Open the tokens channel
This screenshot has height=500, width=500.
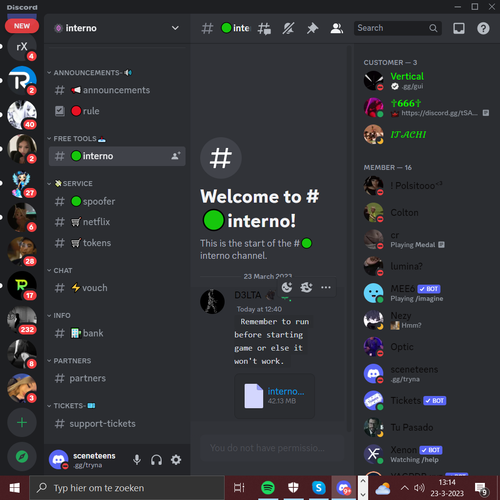tap(117, 243)
